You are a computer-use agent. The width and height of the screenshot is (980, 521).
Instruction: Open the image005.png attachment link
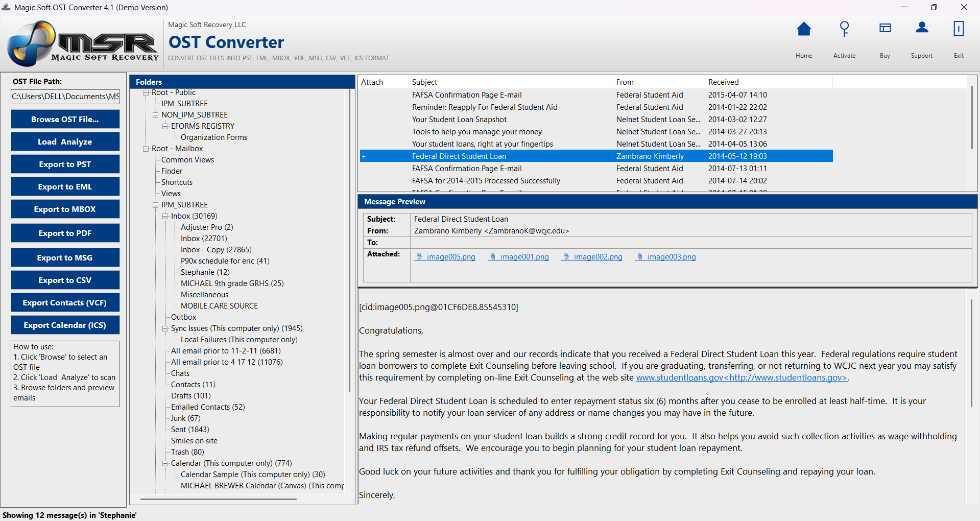[x=451, y=257]
